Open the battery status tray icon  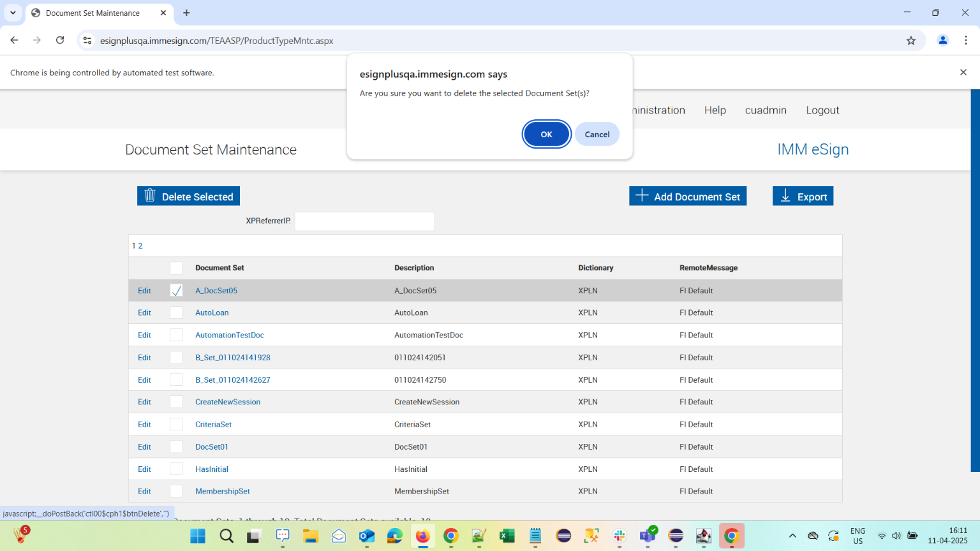[x=912, y=536]
